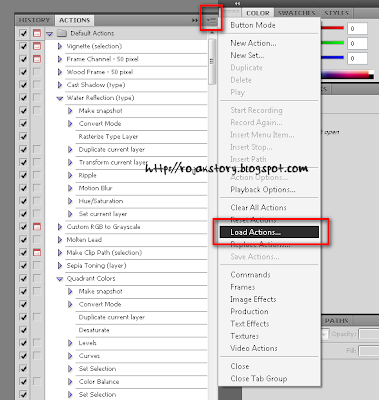The height and width of the screenshot is (400, 379).
Task: Select New Action... menu item
Action: tap(269, 43)
